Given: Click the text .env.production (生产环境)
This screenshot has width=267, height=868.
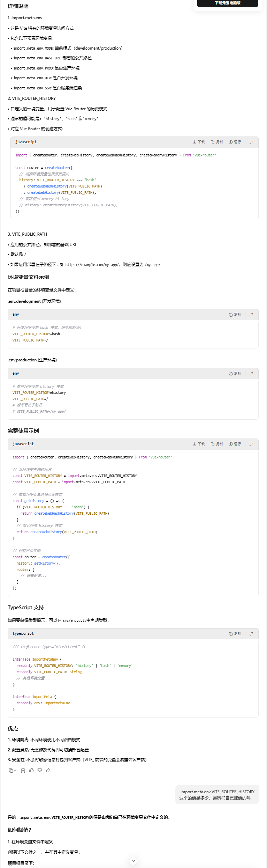Looking at the screenshot, I should (x=32, y=360).
